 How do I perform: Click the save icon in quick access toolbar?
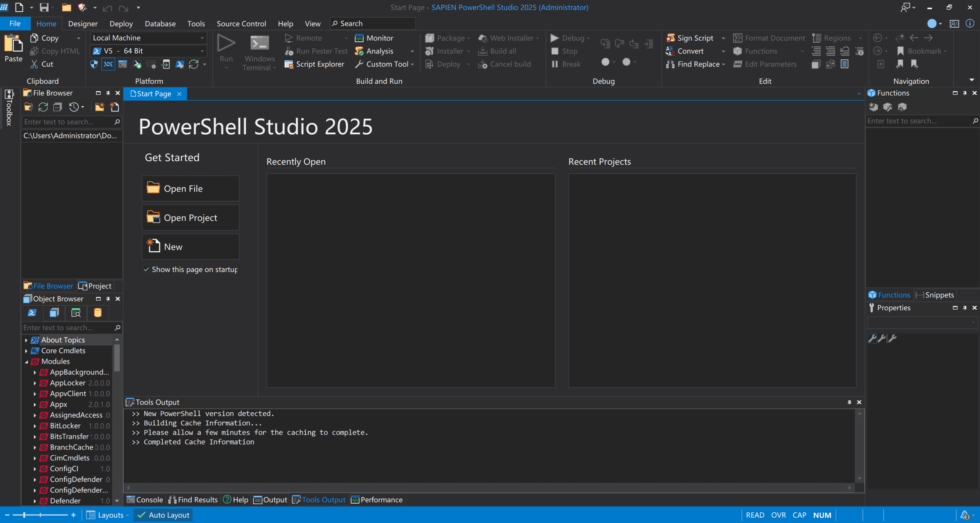(x=44, y=7)
